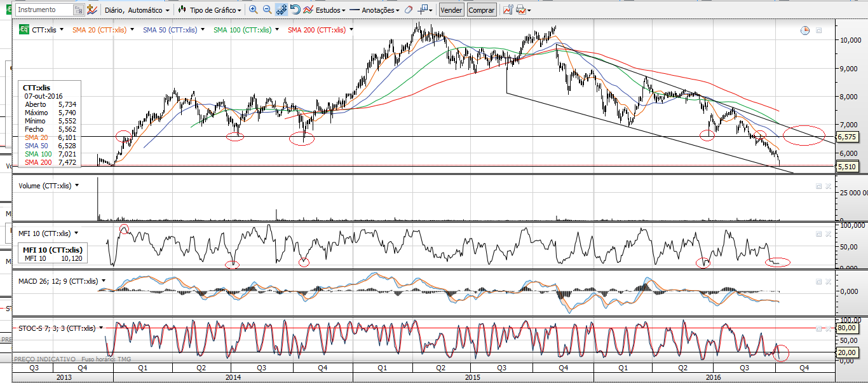The image size is (868, 383).
Task: Click the Fecho value 5,562
Action: (x=67, y=129)
